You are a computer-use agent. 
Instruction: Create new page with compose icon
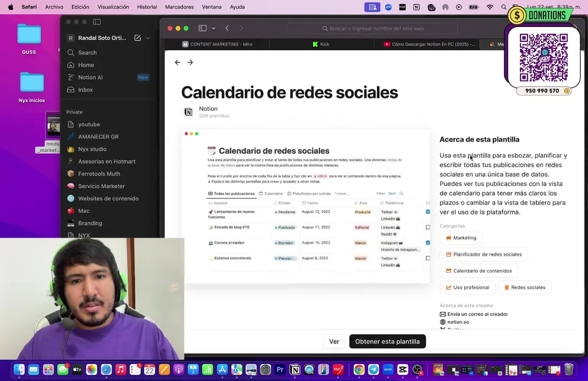(x=138, y=38)
